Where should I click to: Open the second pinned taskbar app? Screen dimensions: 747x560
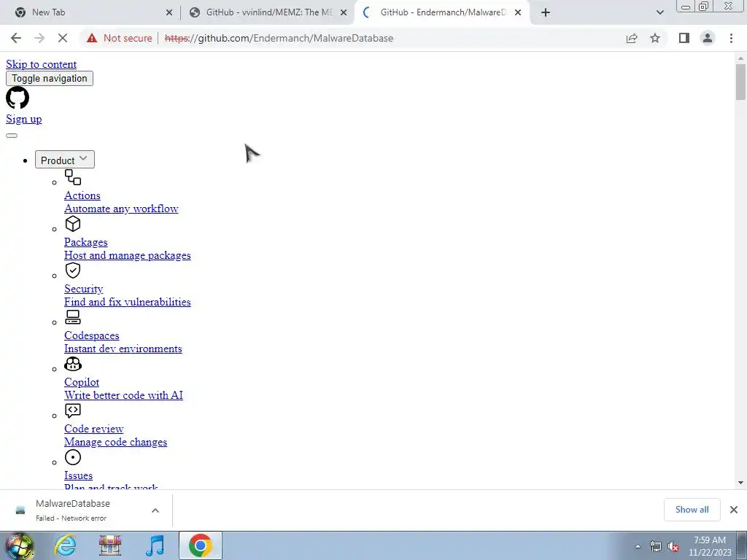pos(110,545)
